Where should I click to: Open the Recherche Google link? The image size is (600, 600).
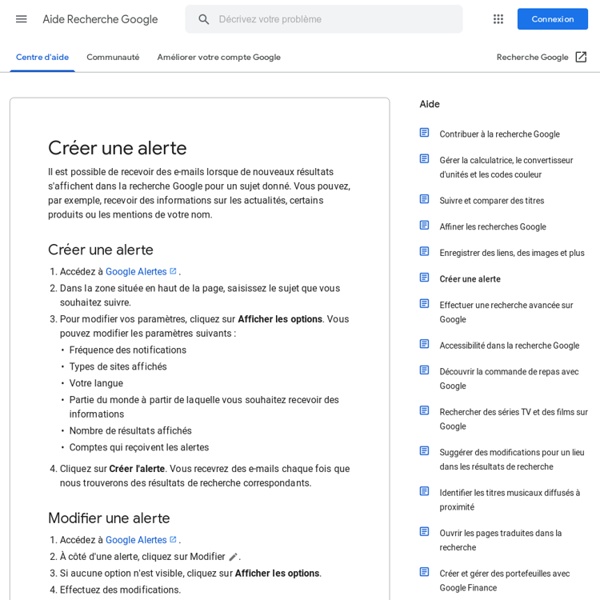pyautogui.click(x=532, y=57)
